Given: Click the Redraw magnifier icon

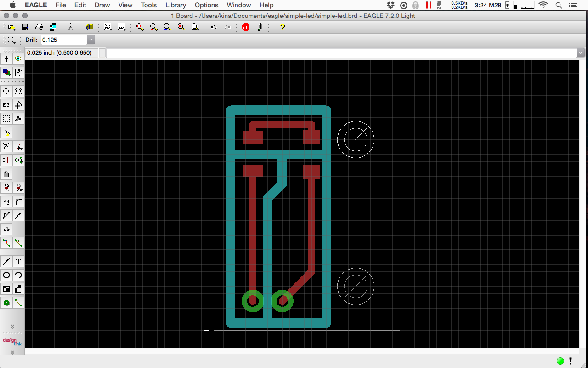Looking at the screenshot, I should click(181, 27).
